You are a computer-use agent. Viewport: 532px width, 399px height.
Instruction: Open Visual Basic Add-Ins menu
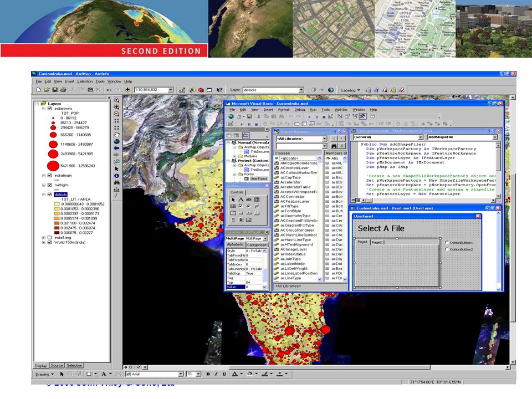tap(341, 110)
